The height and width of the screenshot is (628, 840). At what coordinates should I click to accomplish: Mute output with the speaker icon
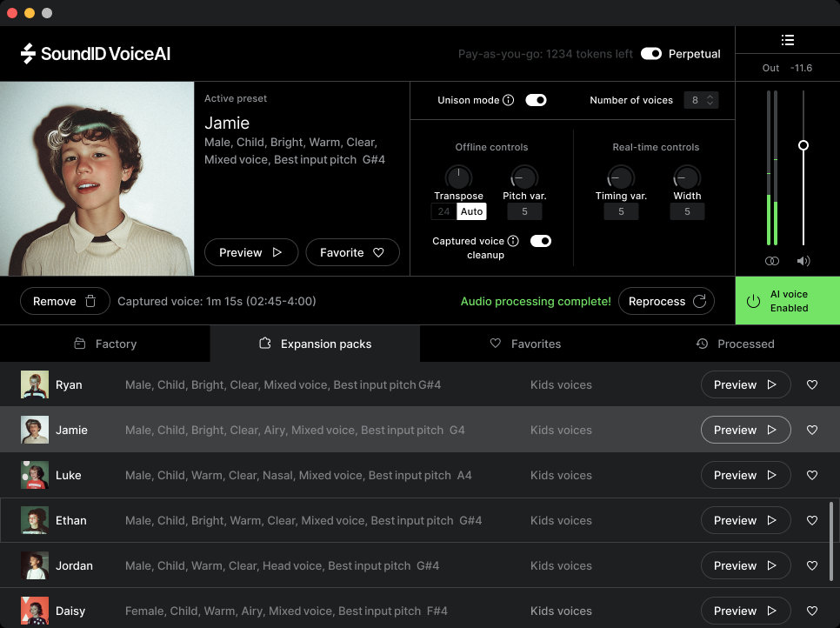point(803,261)
